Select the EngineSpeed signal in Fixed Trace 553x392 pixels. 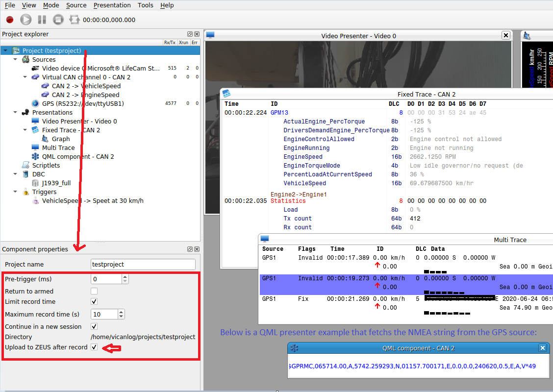tap(303, 156)
